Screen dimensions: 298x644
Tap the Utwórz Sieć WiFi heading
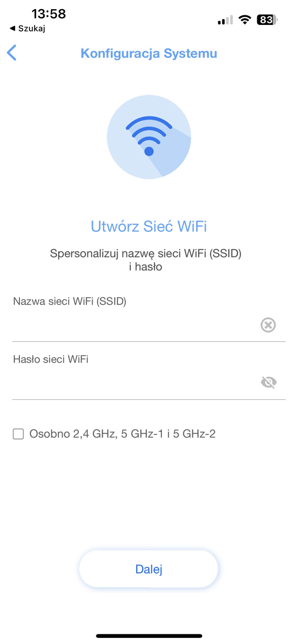pyautogui.click(x=149, y=226)
